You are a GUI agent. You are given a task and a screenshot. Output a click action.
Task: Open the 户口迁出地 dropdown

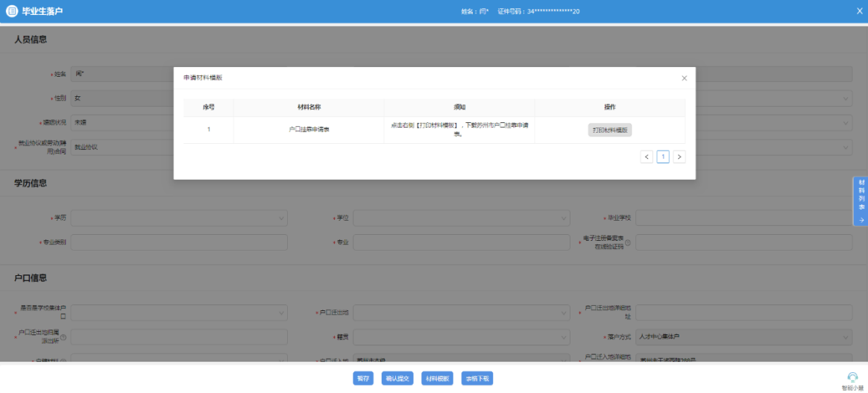[461, 312]
